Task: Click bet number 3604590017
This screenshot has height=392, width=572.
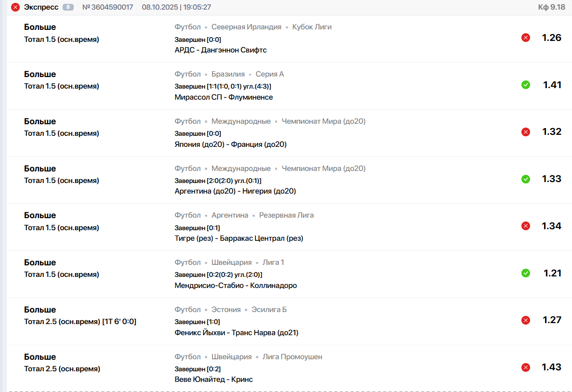Action: [107, 7]
